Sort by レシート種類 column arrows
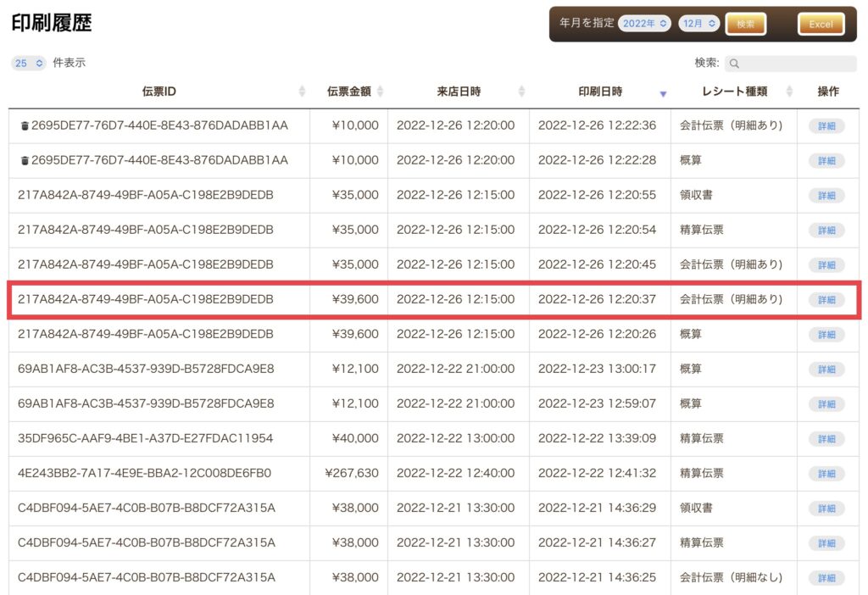 [x=789, y=92]
